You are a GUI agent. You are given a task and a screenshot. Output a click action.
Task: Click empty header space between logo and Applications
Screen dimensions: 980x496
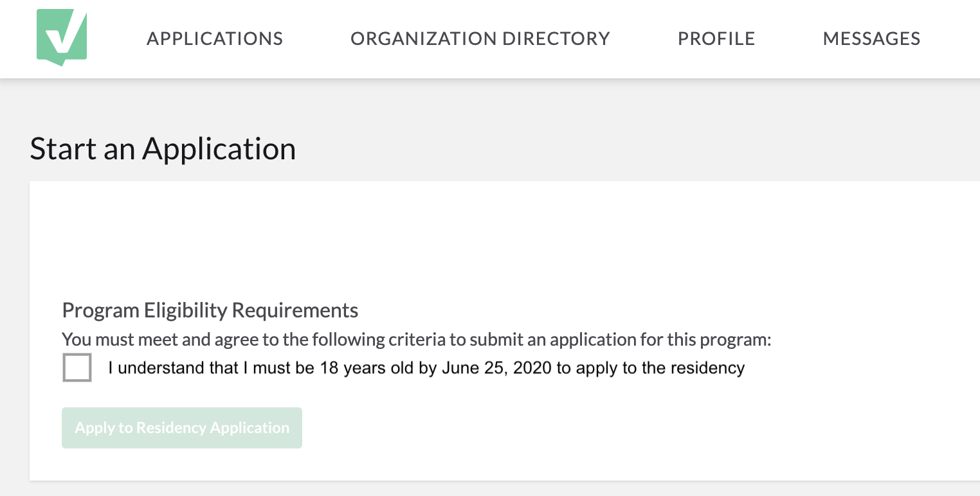117,39
